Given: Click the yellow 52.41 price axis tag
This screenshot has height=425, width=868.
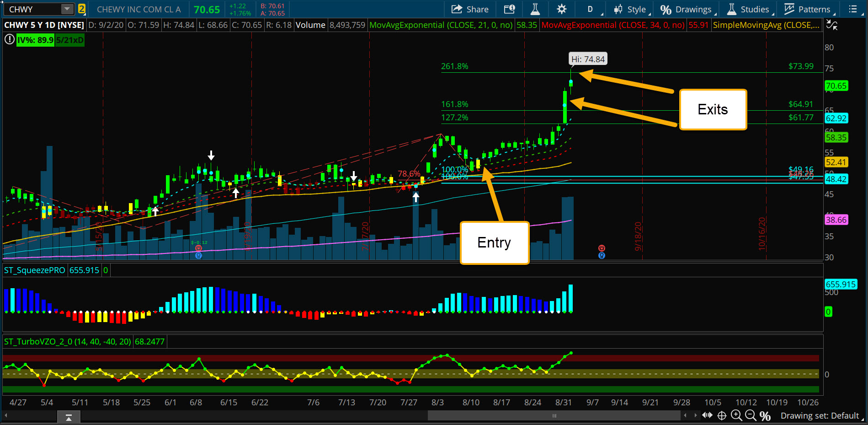Looking at the screenshot, I should tap(836, 162).
